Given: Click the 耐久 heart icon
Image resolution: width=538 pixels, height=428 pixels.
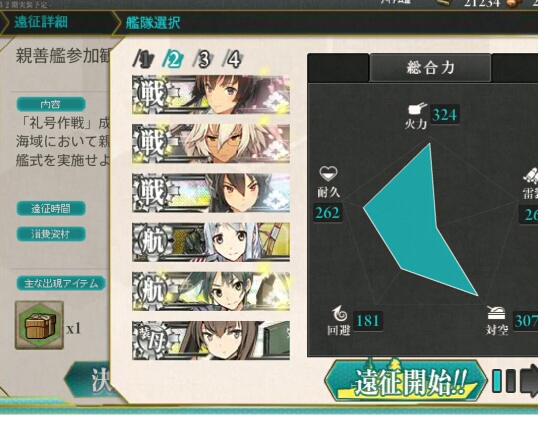Looking at the screenshot, I should coord(328,173).
